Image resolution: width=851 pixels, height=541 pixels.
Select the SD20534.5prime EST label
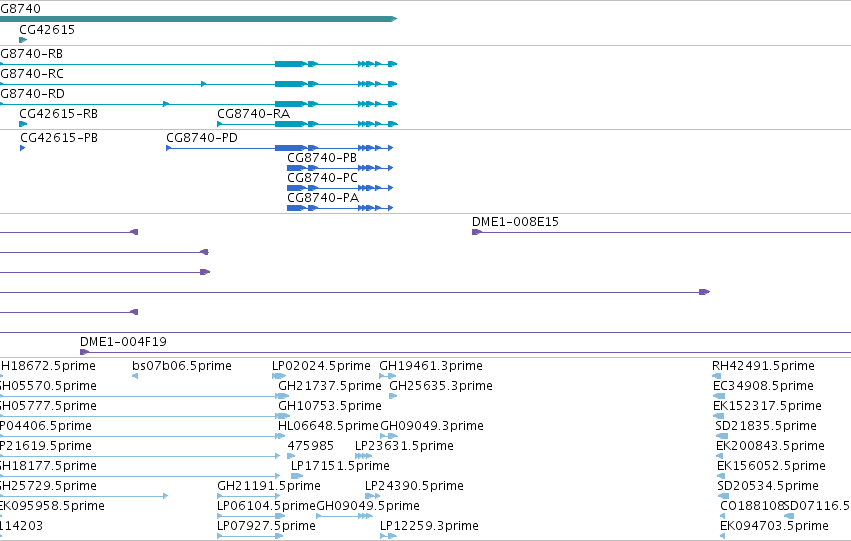(x=768, y=486)
